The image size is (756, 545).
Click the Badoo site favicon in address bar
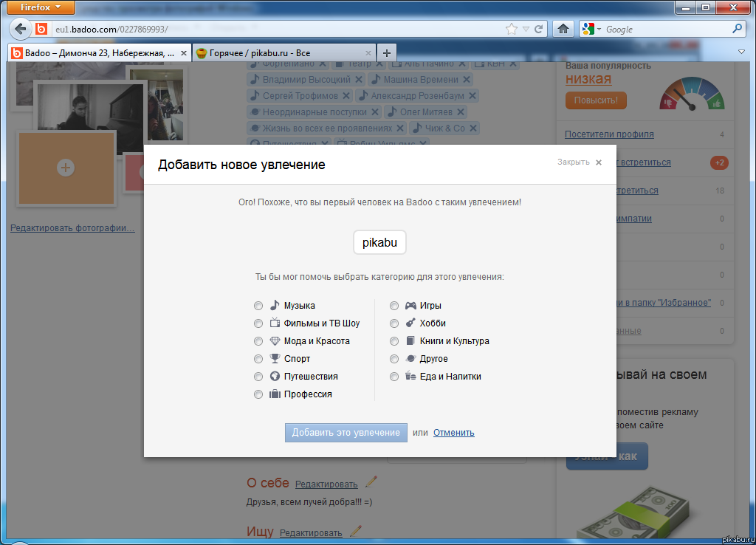41,29
